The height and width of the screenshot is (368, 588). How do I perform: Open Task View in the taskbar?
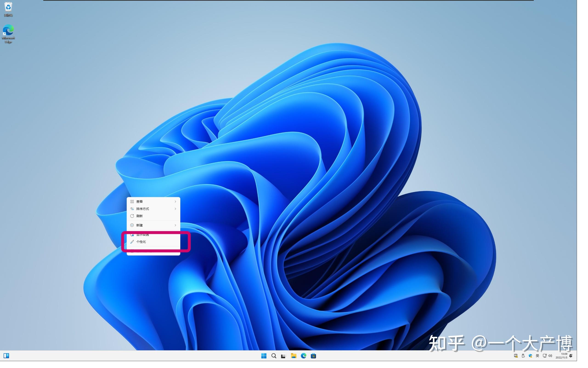point(283,356)
